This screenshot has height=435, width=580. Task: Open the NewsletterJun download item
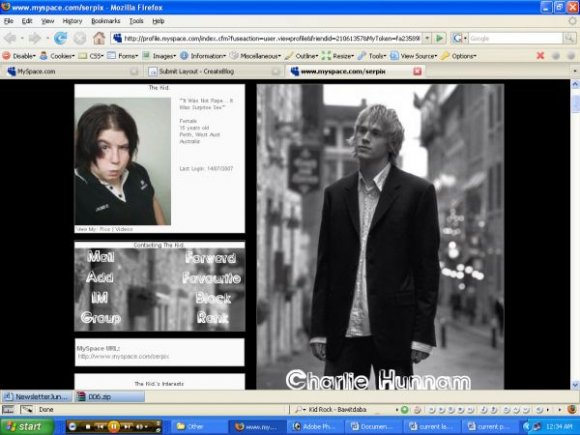point(37,397)
